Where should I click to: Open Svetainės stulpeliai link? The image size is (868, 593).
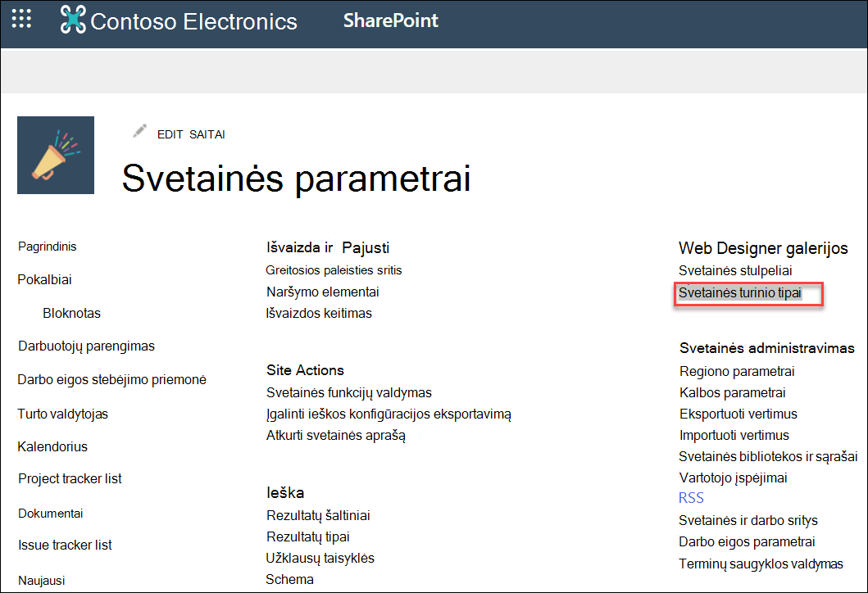point(735,271)
